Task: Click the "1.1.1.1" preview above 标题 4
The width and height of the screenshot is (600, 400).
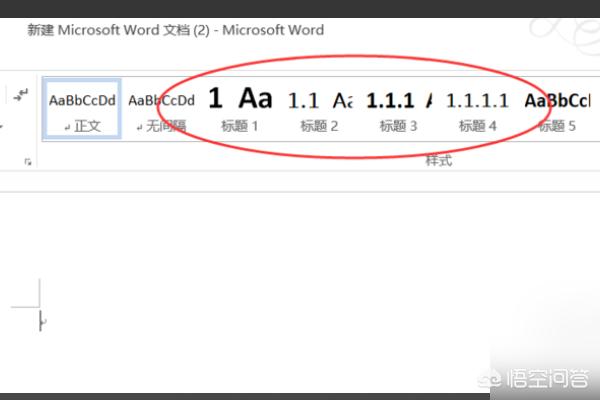Action: (x=477, y=100)
